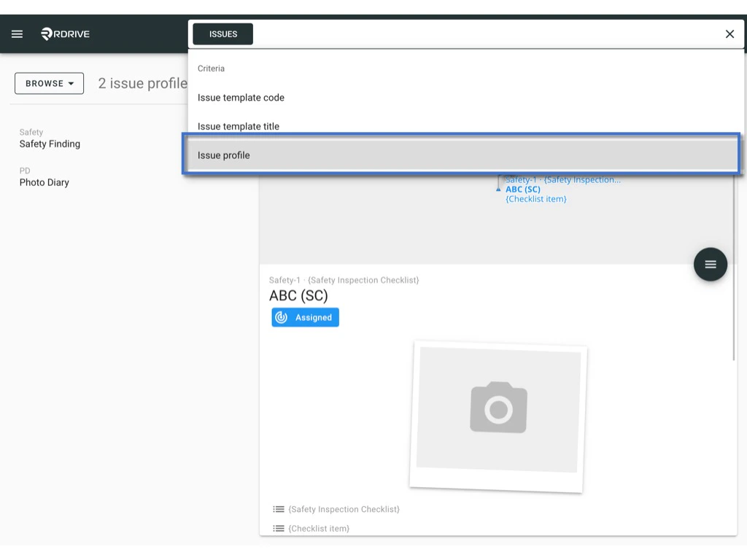
Task: Open the hamburger navigation menu
Action: [x=17, y=34]
